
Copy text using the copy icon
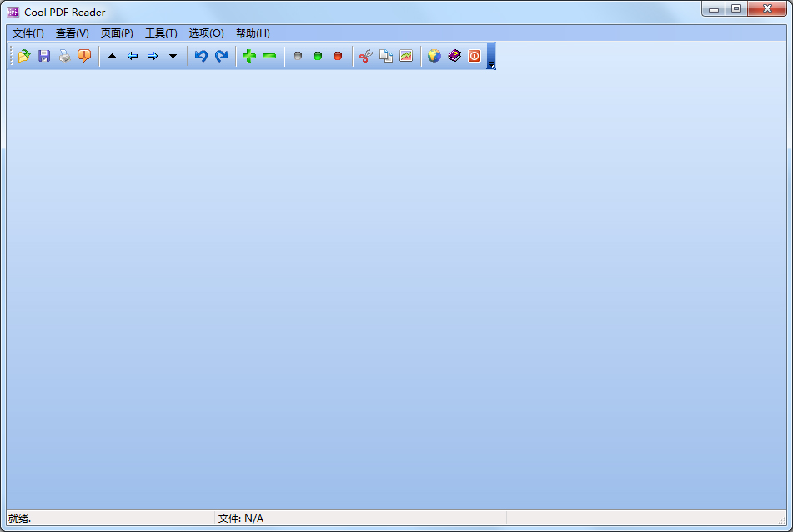(385, 56)
